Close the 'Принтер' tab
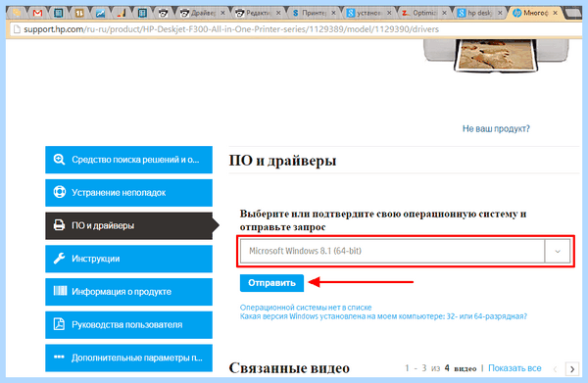 coord(333,13)
